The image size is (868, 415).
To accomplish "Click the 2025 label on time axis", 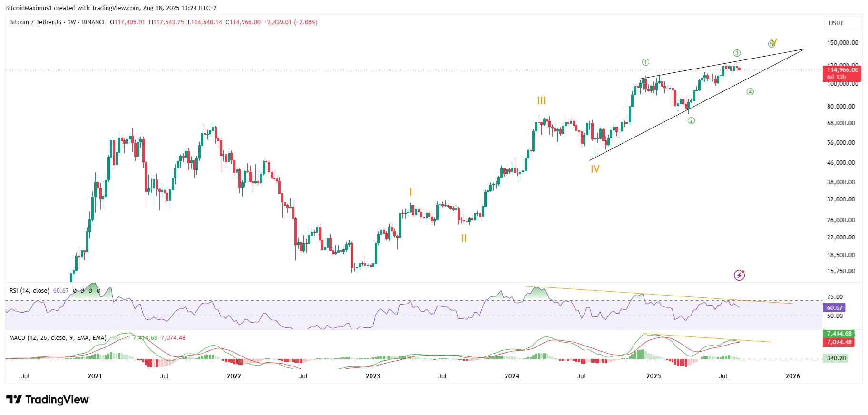I will pyautogui.click(x=653, y=376).
